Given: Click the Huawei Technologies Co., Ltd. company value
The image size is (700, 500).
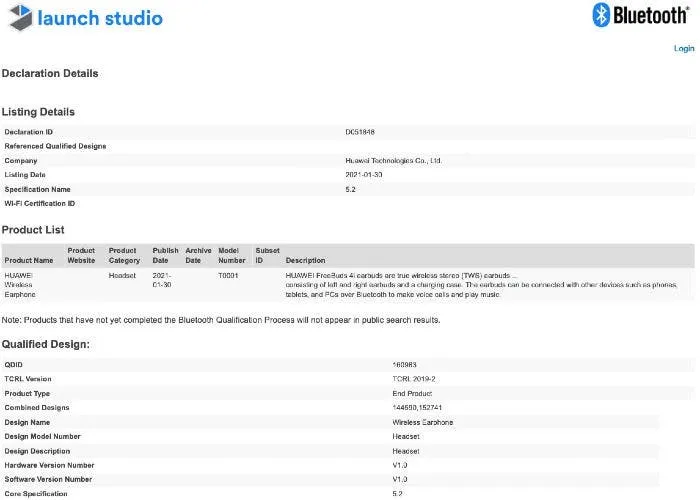Looking at the screenshot, I should 393,160.
